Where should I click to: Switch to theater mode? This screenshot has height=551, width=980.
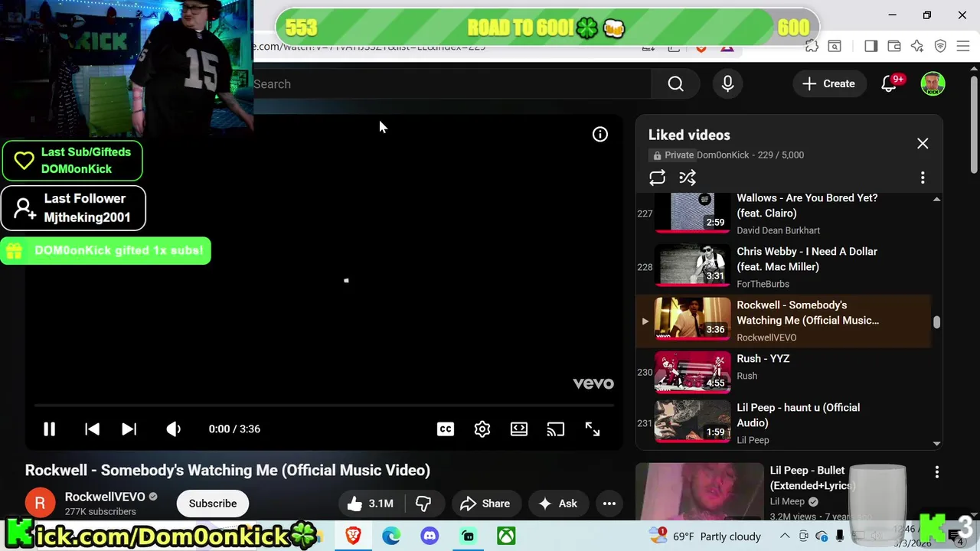coord(519,429)
